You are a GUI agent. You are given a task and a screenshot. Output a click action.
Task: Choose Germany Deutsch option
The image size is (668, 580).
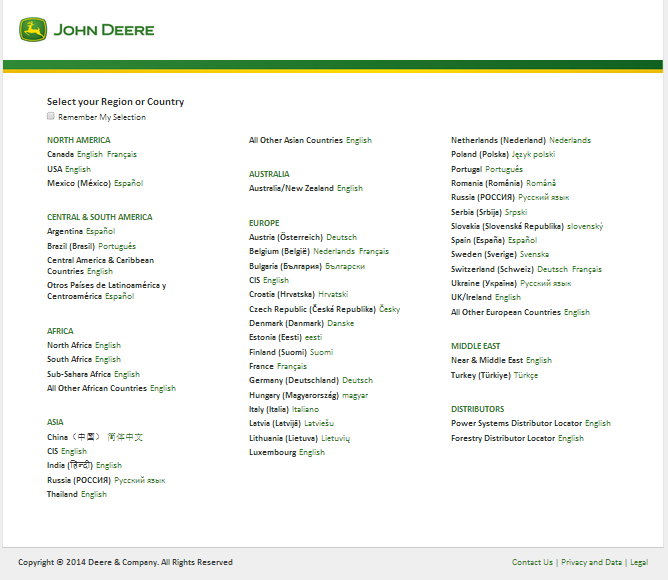[x=357, y=380]
